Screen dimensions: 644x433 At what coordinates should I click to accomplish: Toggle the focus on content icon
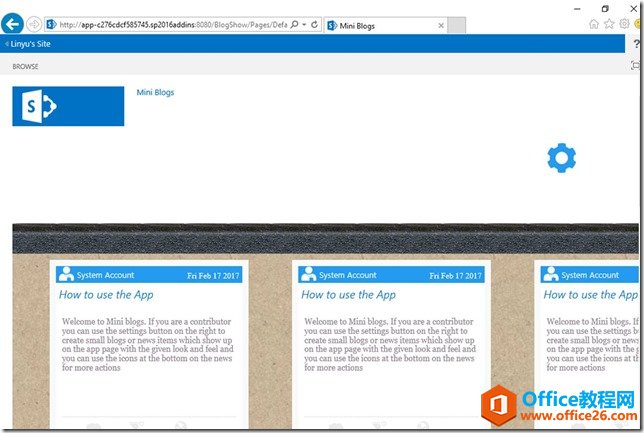pos(636,65)
